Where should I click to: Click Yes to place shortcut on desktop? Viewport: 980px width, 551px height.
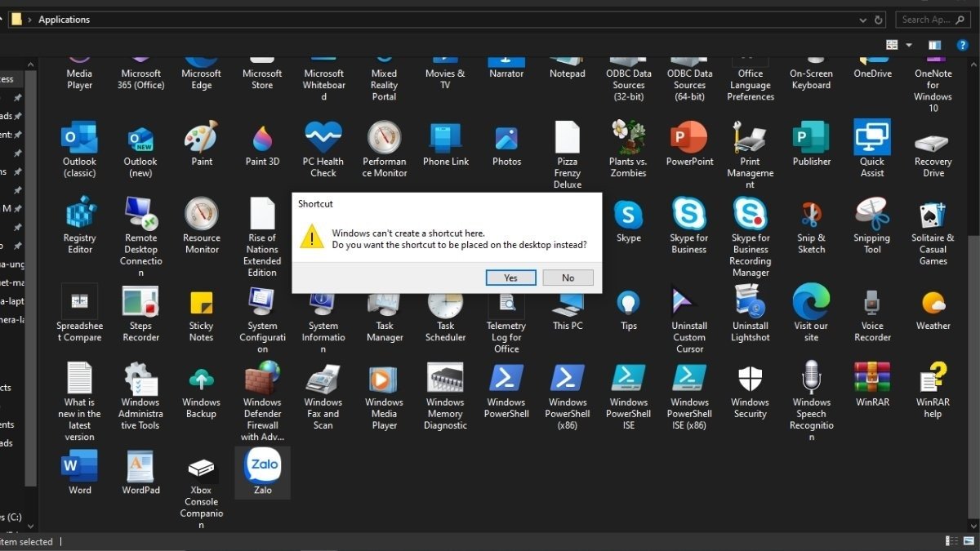tap(510, 278)
